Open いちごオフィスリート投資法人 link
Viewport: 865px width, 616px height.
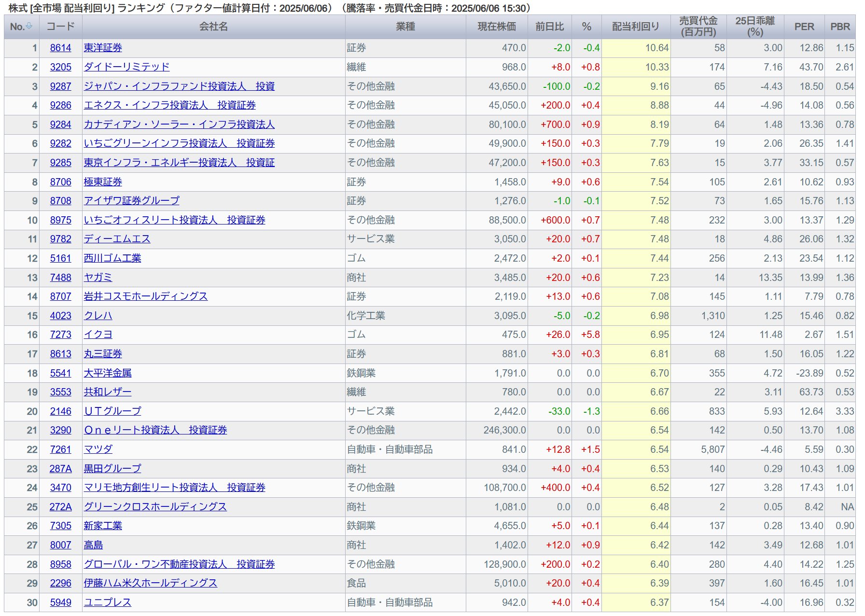coord(174,220)
